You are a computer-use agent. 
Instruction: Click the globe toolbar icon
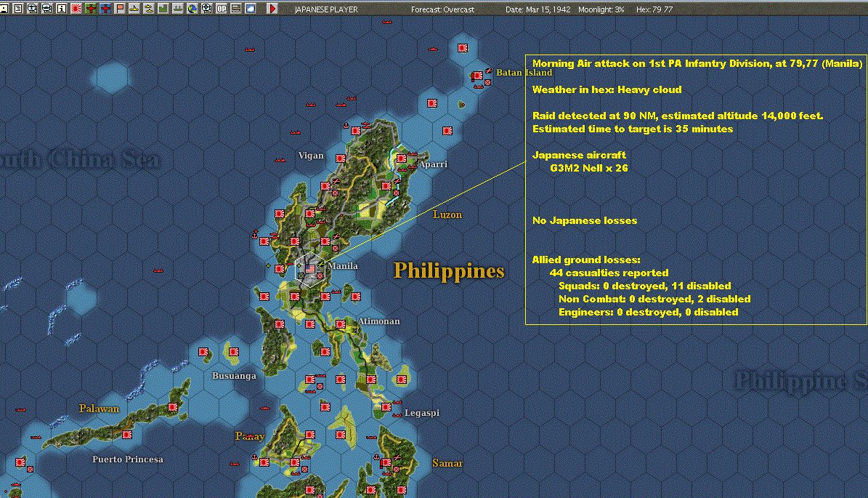tap(192, 8)
